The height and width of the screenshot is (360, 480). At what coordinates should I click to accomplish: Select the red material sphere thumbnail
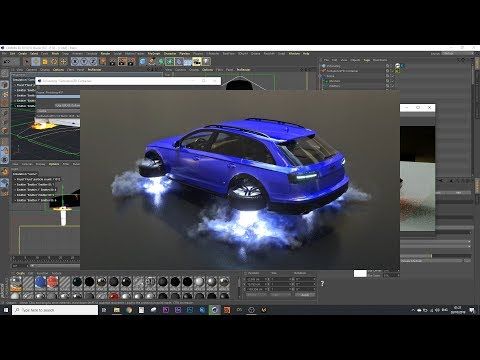(53, 282)
